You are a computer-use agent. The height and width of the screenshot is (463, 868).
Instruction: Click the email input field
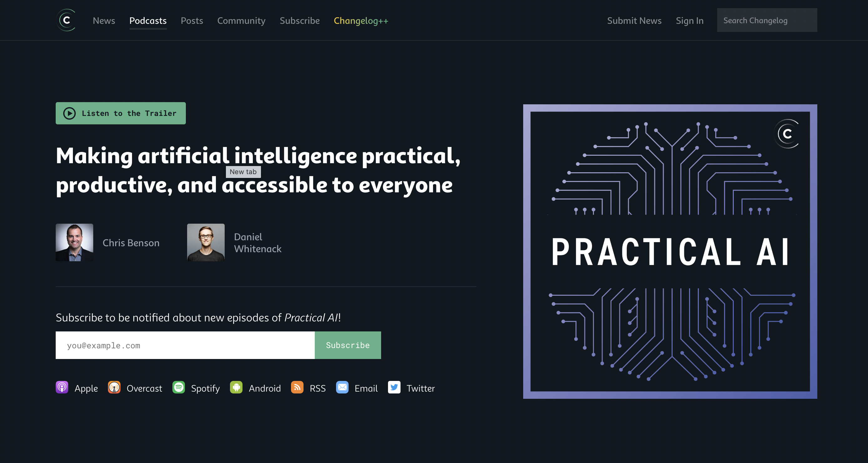click(x=186, y=345)
